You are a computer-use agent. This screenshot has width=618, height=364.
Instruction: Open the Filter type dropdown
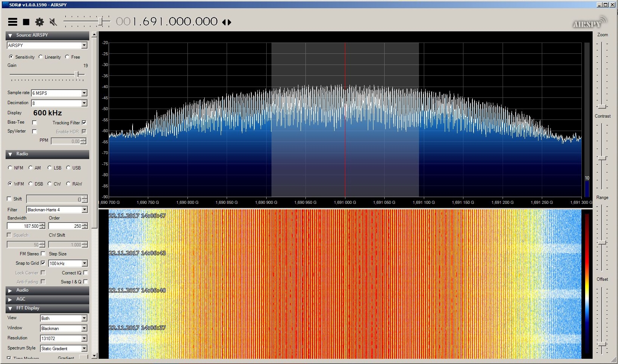[57, 210]
